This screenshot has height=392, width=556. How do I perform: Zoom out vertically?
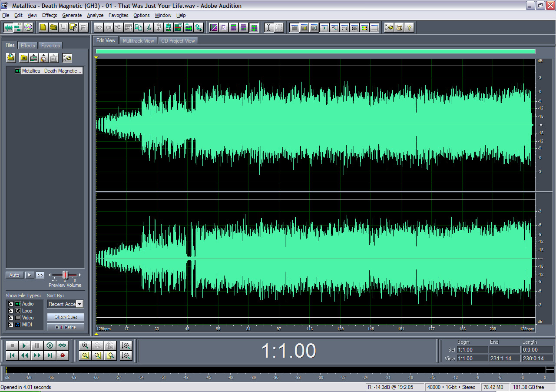click(x=126, y=355)
